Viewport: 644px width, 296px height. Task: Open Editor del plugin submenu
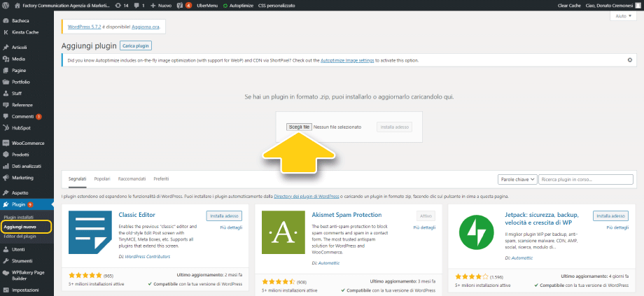(x=20, y=236)
